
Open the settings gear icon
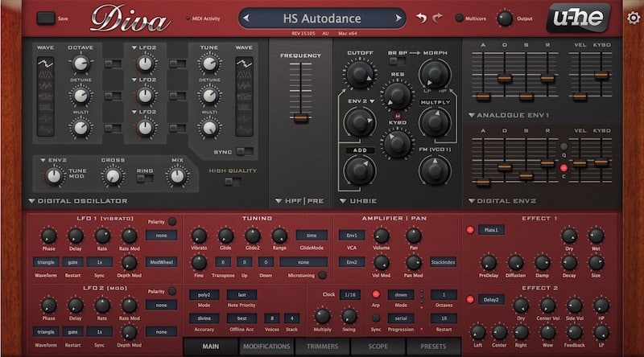coord(634,18)
